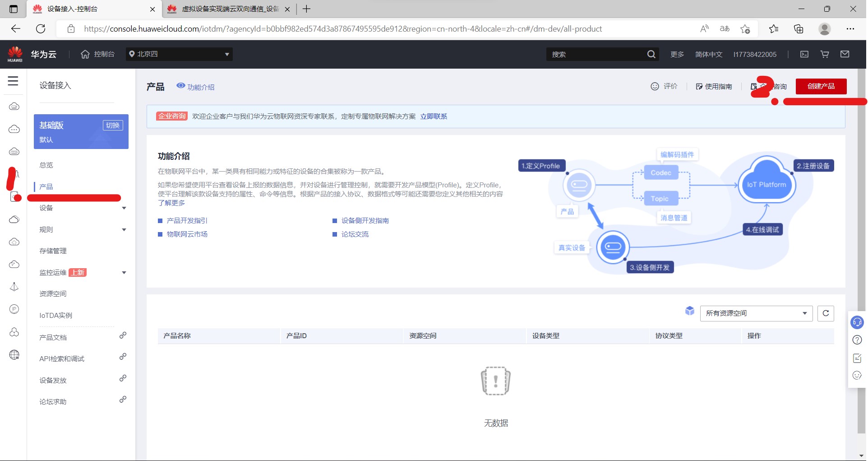Click the top search input field
This screenshot has height=461, width=868.
596,54
